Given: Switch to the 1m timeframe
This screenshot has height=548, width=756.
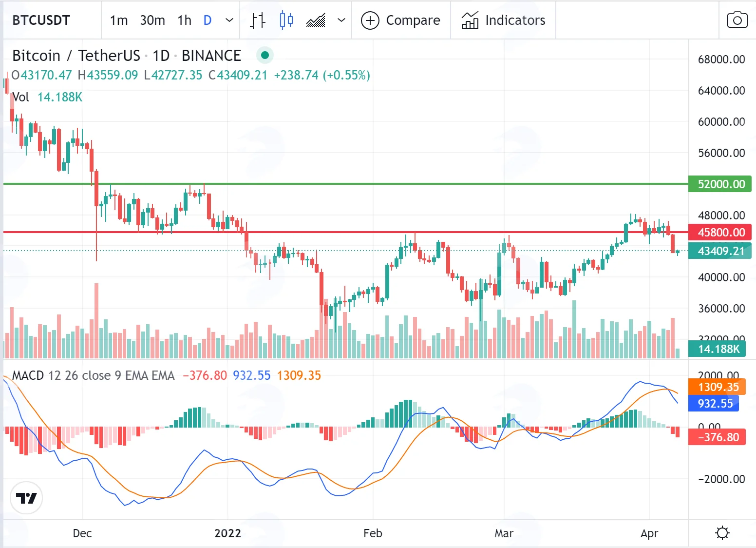Looking at the screenshot, I should tap(119, 20).
